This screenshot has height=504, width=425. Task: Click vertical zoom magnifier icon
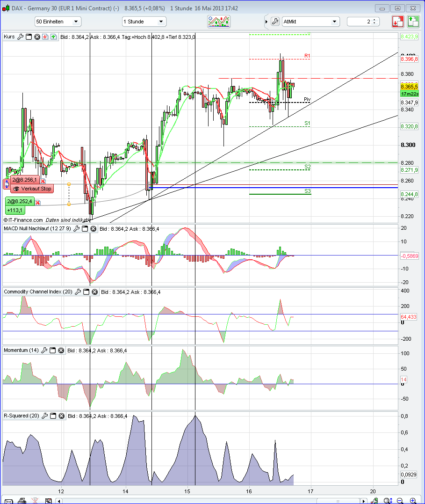point(388,500)
